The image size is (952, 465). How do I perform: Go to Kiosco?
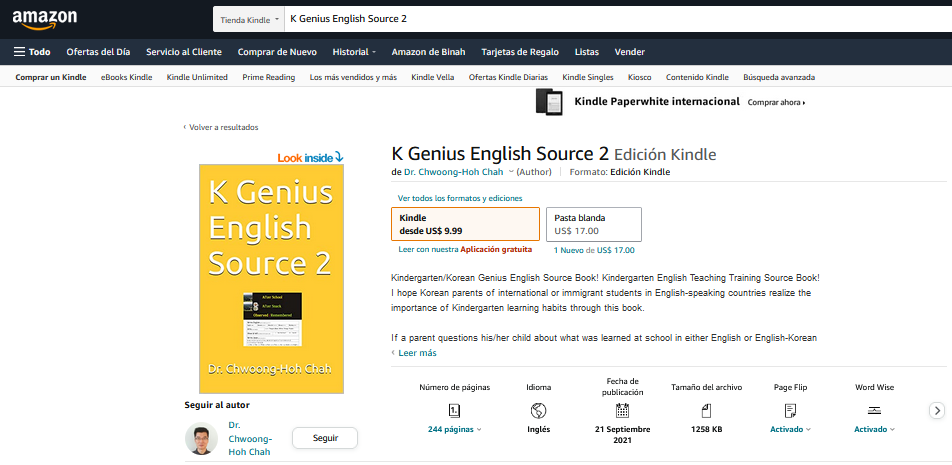640,77
